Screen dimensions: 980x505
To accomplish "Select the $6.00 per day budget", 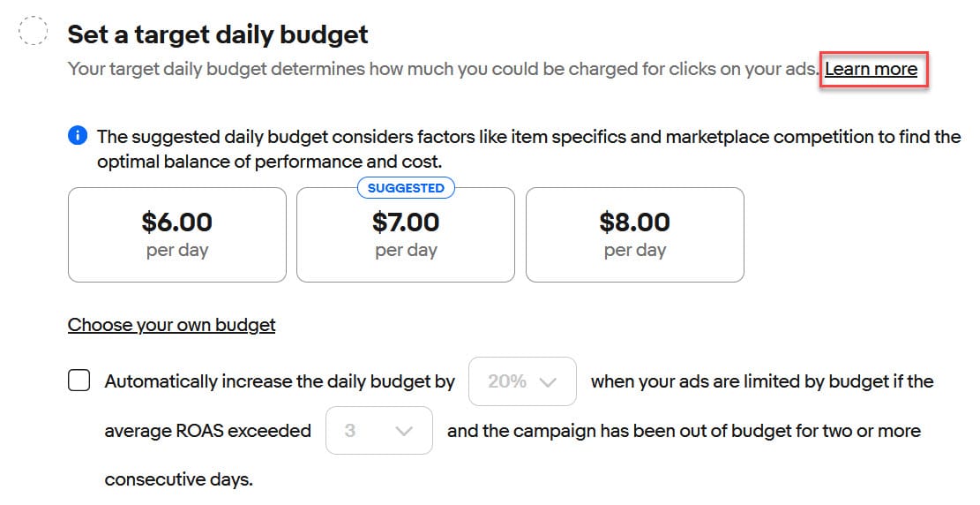I will click(x=176, y=234).
